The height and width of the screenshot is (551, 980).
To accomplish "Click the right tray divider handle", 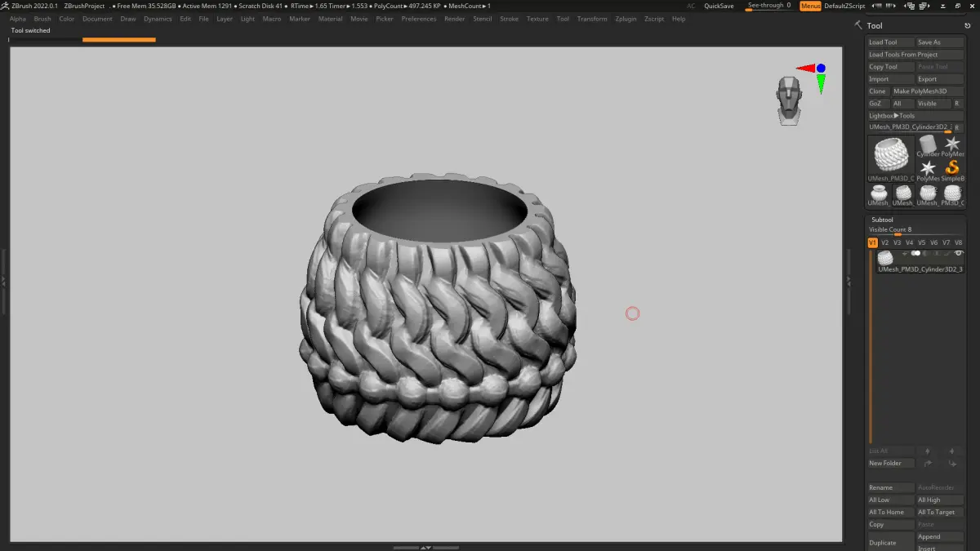I will [x=849, y=280].
